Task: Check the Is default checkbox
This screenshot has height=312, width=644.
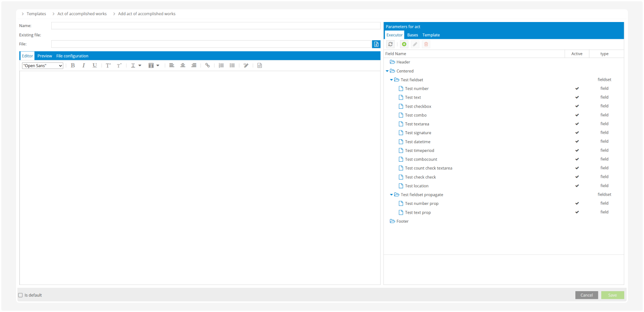Action: coord(20,295)
